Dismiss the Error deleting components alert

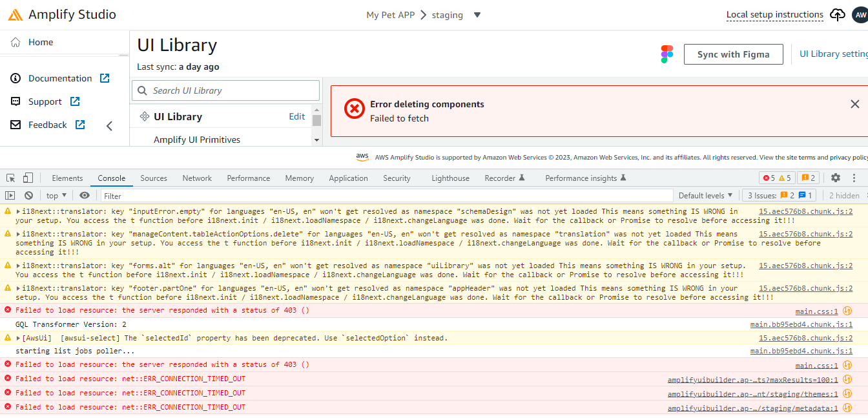[x=855, y=104]
